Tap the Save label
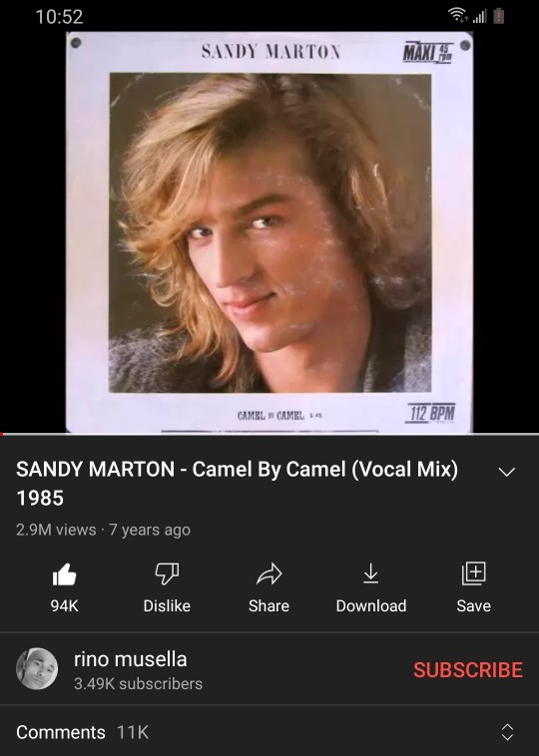Viewport: 539px width, 756px height. click(473, 605)
